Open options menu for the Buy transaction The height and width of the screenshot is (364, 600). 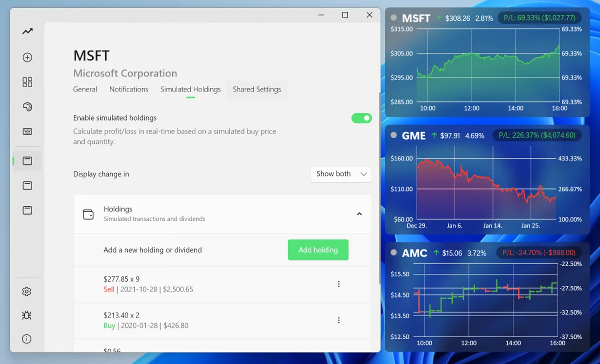(339, 320)
